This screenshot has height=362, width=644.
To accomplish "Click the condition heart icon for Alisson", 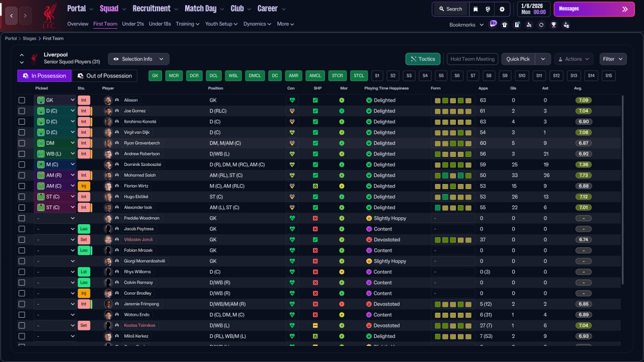I will (292, 100).
